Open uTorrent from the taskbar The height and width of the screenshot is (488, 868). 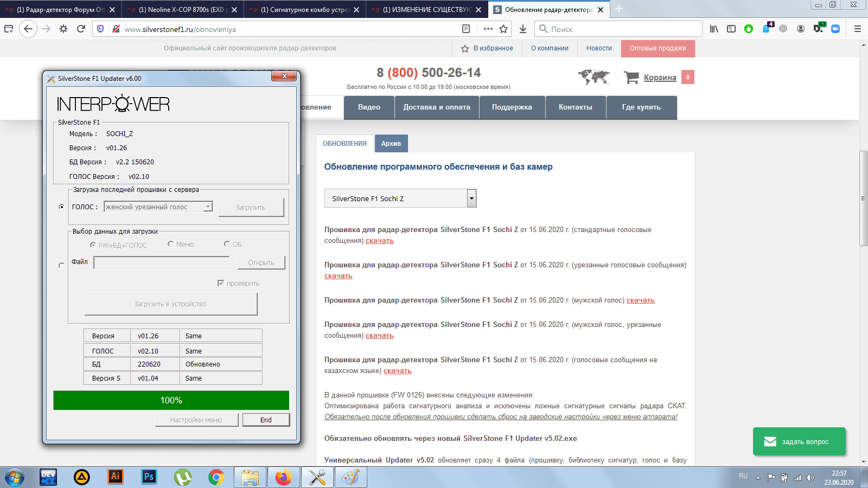(x=182, y=477)
